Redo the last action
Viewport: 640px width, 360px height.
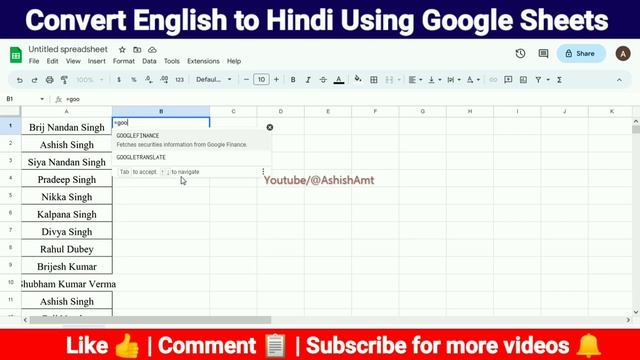34,80
